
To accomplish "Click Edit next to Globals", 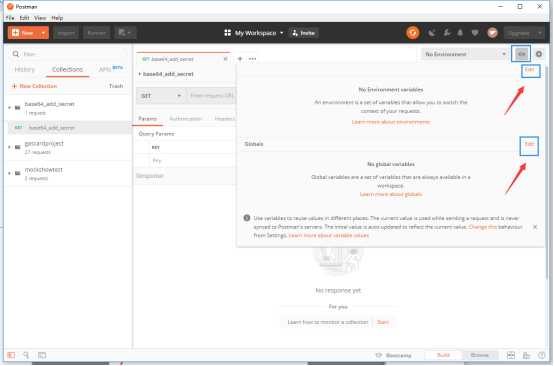I will pos(529,144).
